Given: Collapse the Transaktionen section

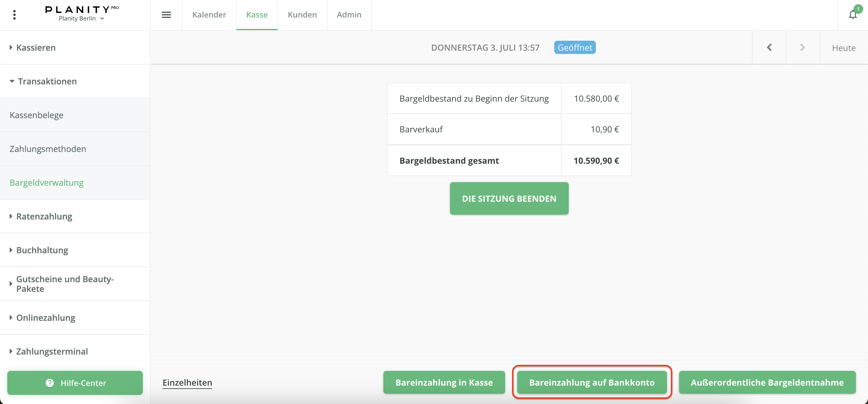Looking at the screenshot, I should pyautogui.click(x=47, y=81).
